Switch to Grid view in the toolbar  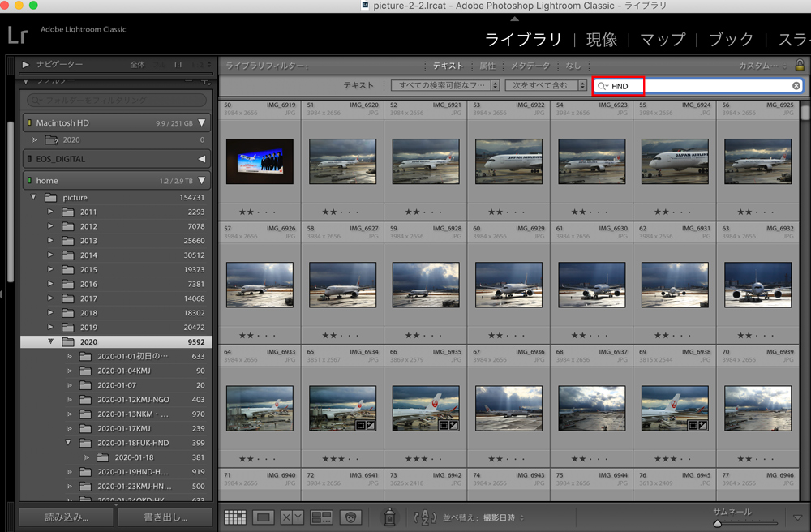coord(235,517)
